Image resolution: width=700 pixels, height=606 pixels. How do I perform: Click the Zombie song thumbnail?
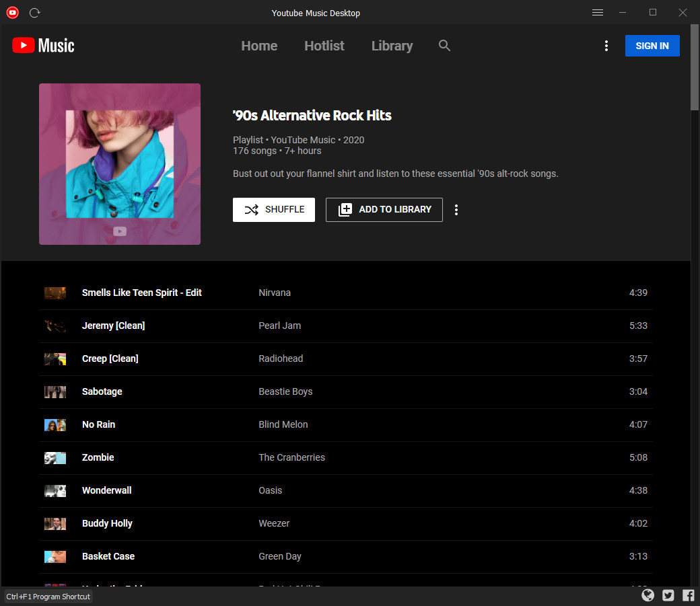click(x=55, y=458)
